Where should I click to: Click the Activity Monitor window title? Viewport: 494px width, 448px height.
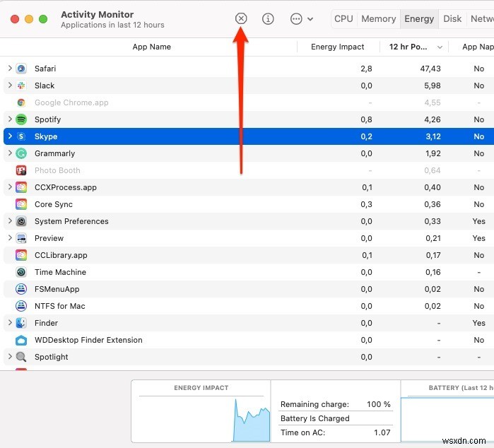coord(98,15)
